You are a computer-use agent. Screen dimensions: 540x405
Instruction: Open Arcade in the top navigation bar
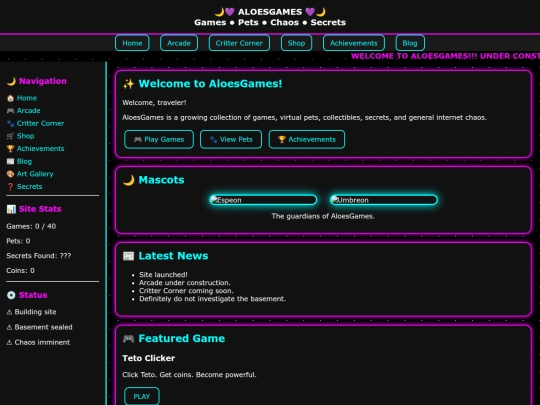(x=179, y=43)
